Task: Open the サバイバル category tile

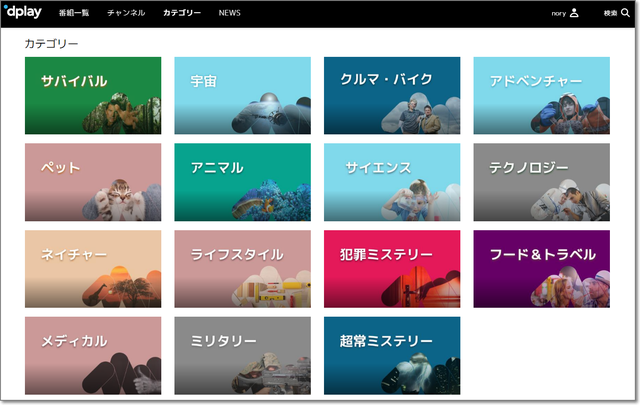Action: click(92, 95)
